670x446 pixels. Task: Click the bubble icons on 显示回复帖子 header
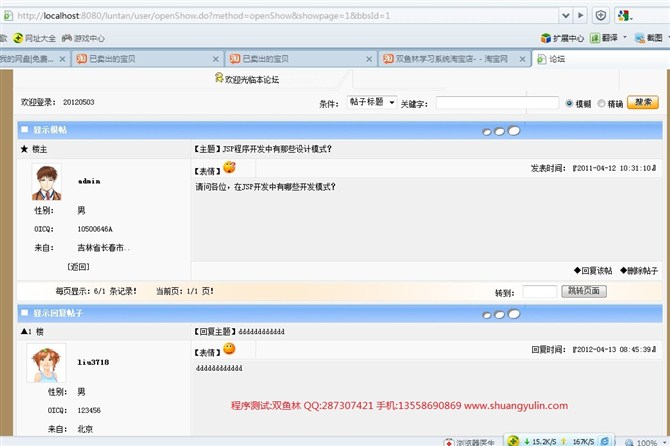pos(501,314)
